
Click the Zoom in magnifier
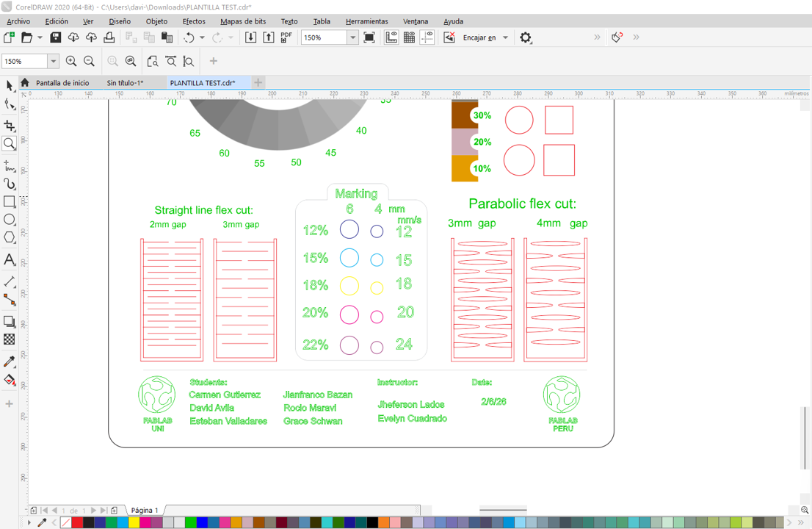coord(71,61)
